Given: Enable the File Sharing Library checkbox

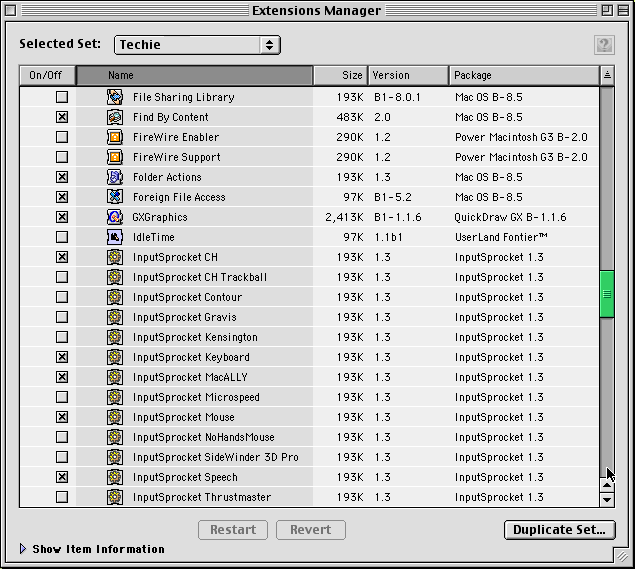Looking at the screenshot, I should (x=62, y=97).
